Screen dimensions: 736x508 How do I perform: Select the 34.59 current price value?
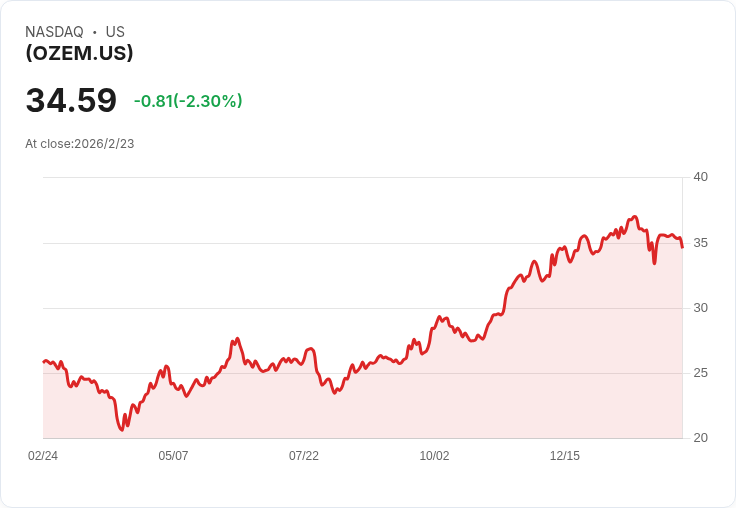tap(71, 100)
